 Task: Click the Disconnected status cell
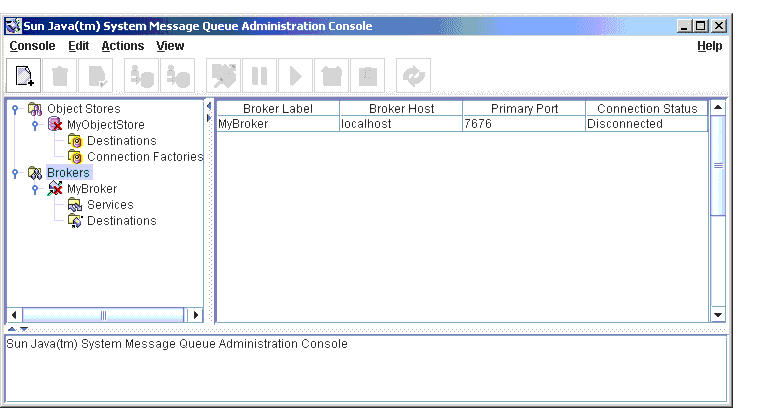click(x=647, y=124)
